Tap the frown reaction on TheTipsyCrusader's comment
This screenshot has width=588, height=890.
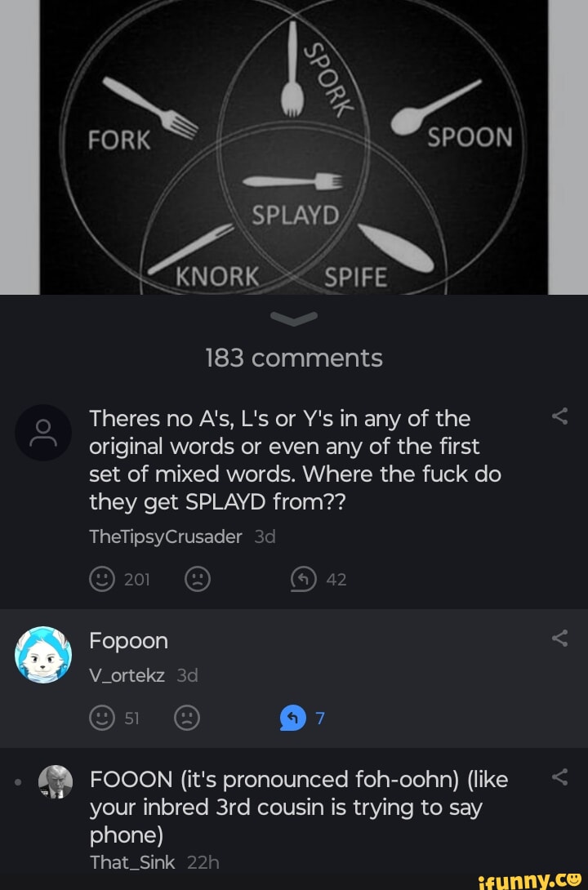click(198, 579)
